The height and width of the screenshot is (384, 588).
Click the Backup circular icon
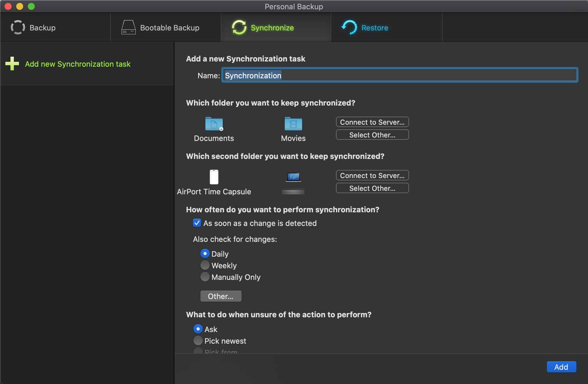[x=18, y=27]
